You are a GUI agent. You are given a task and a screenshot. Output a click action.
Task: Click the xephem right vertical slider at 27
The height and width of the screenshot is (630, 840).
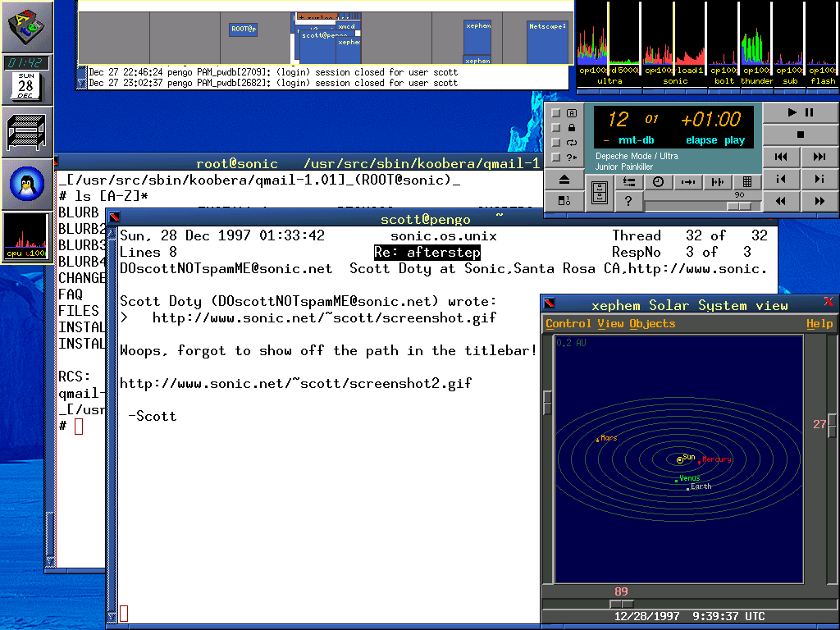(x=832, y=425)
